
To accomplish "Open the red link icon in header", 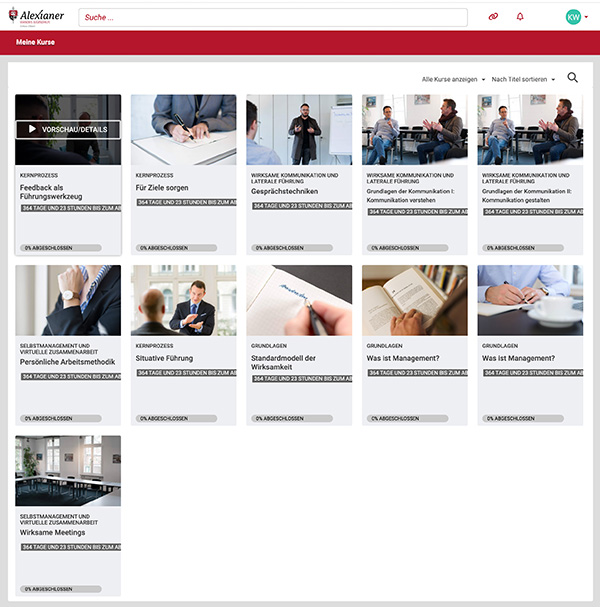I will pos(493,16).
